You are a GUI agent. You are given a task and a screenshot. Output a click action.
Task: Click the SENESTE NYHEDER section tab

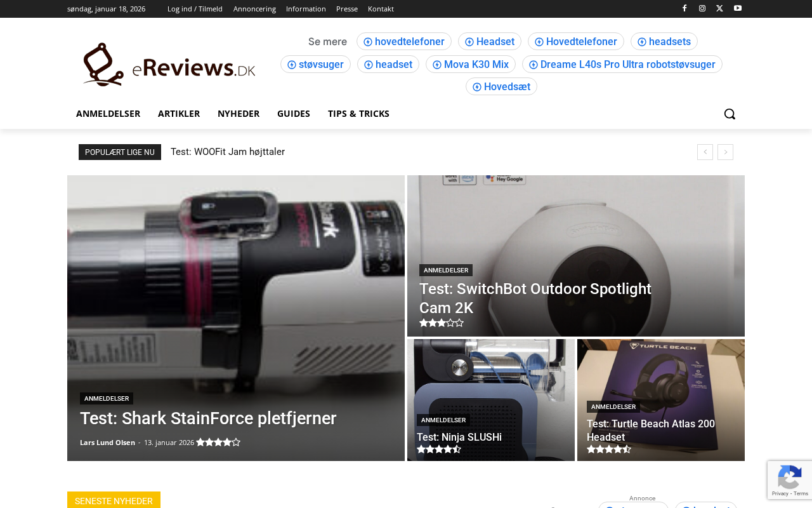[x=114, y=500]
